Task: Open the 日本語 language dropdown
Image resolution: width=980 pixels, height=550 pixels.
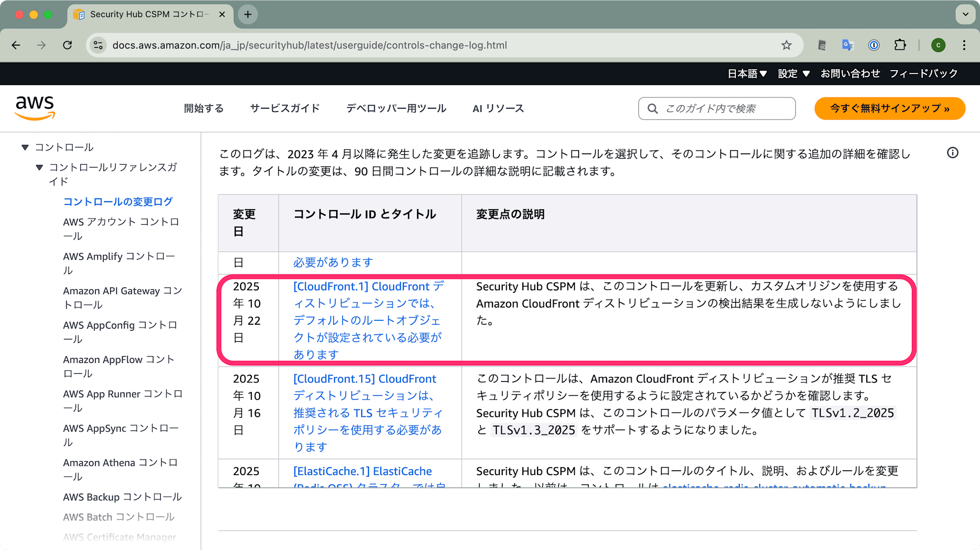Action: (747, 73)
